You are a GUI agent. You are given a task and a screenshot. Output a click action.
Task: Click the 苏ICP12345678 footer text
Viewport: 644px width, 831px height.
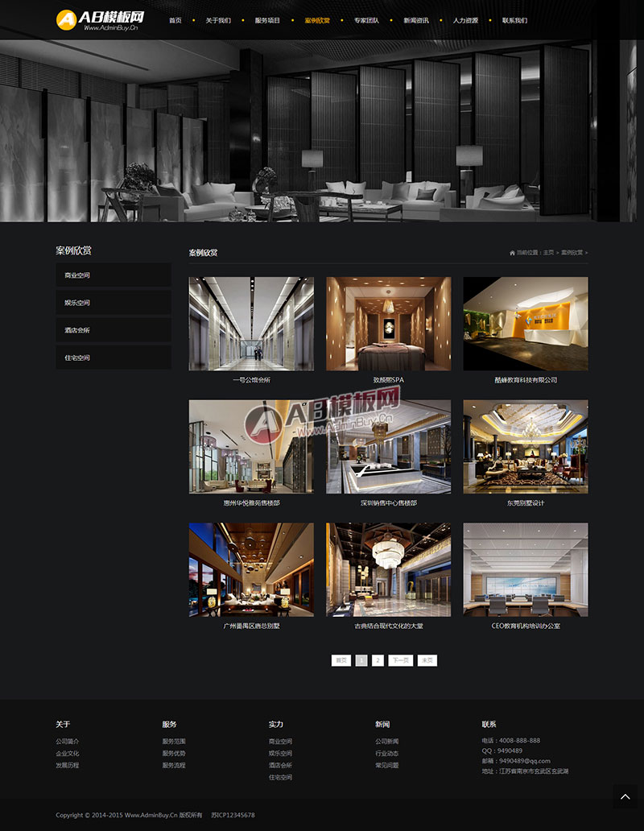(233, 815)
